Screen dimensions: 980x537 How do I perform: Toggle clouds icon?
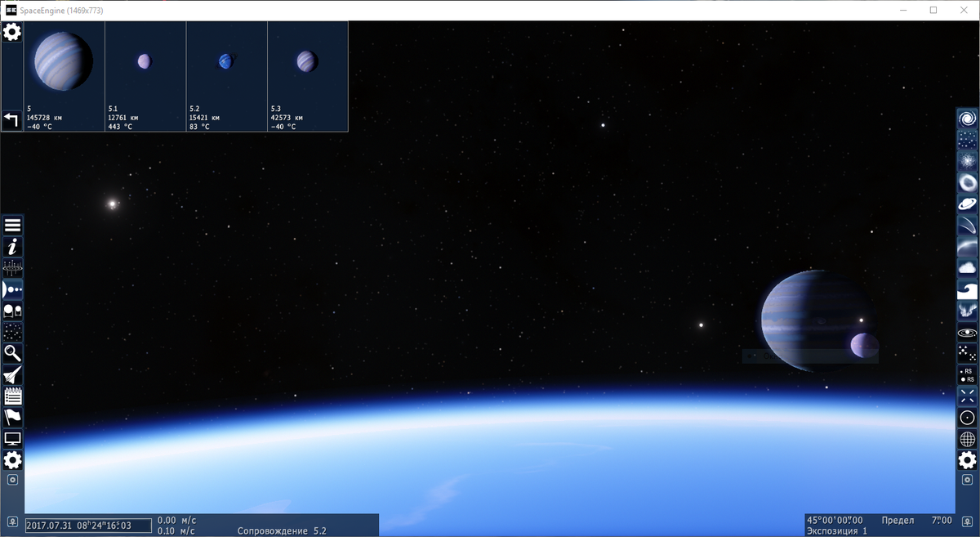(x=968, y=268)
